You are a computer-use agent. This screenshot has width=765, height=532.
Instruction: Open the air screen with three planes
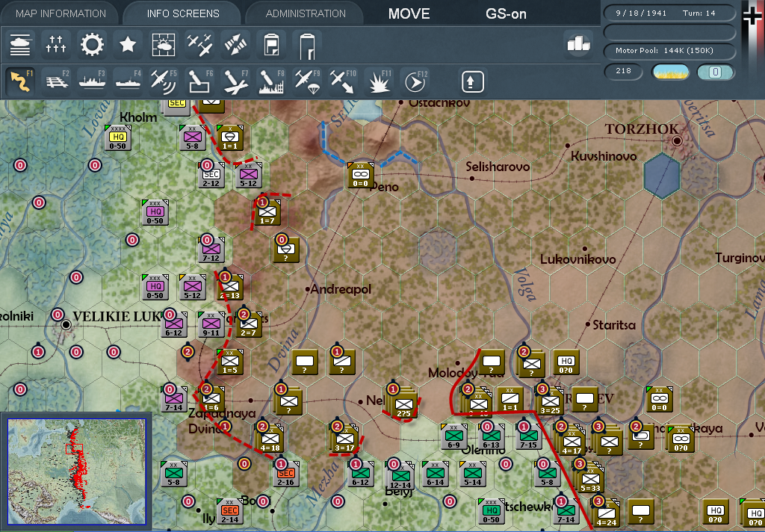coord(199,45)
